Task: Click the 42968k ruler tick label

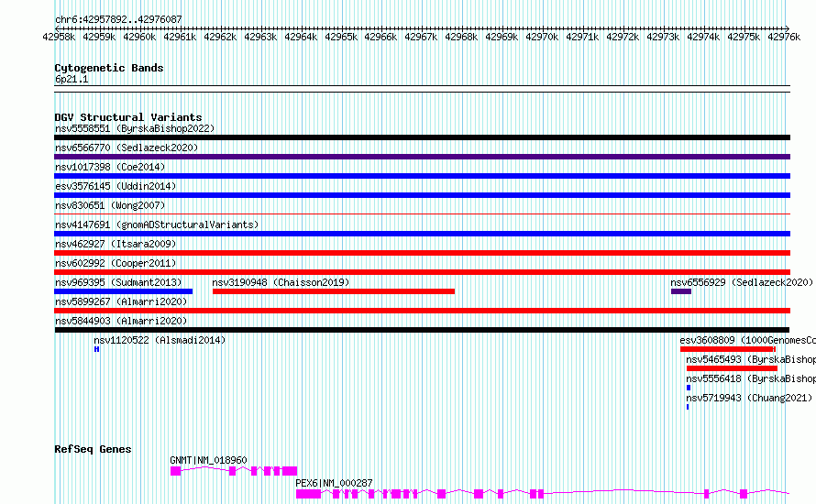Action: point(461,37)
